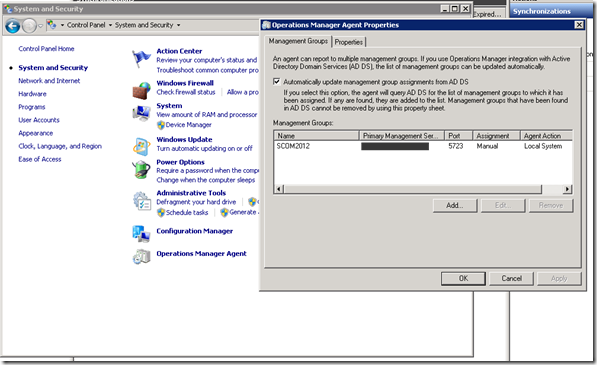Select the SCOM2012 management group row

tap(423, 146)
